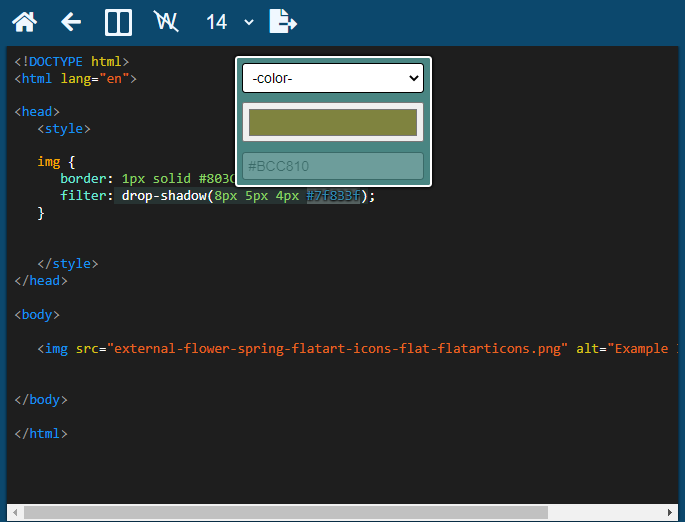Click the 'border' property text
This screenshot has width=685, height=522.
point(83,179)
